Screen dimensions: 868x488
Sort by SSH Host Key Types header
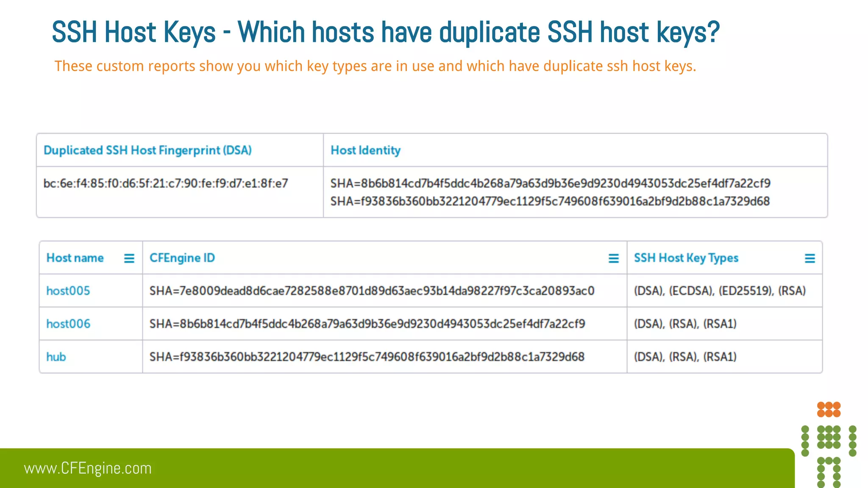(x=686, y=258)
